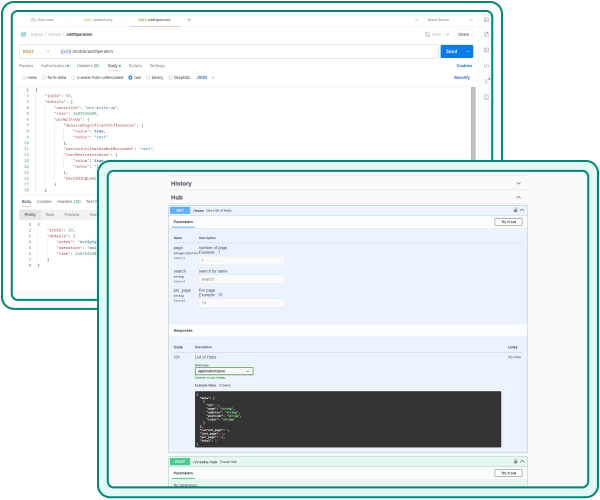Click the blue Send button
The image size is (600, 500).
click(451, 51)
